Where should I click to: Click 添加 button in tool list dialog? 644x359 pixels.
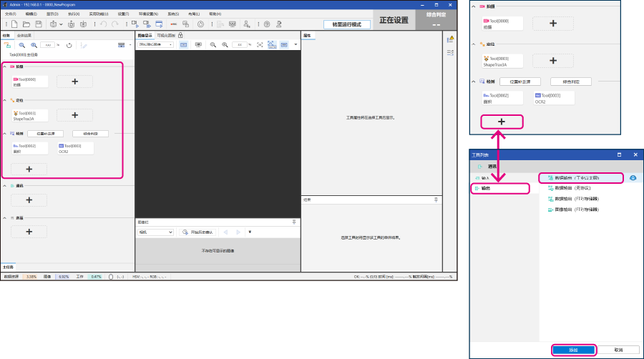572,350
